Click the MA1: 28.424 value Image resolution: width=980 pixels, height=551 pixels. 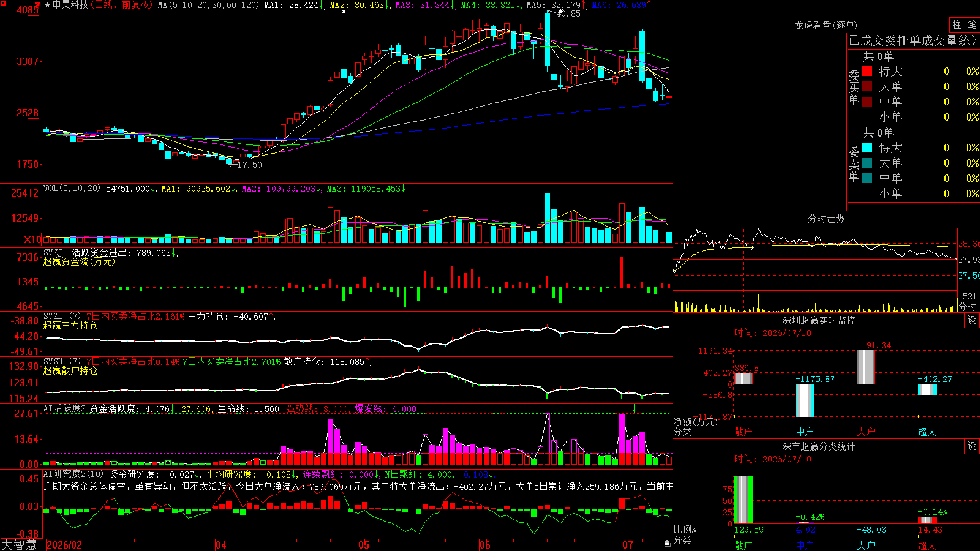[294, 5]
